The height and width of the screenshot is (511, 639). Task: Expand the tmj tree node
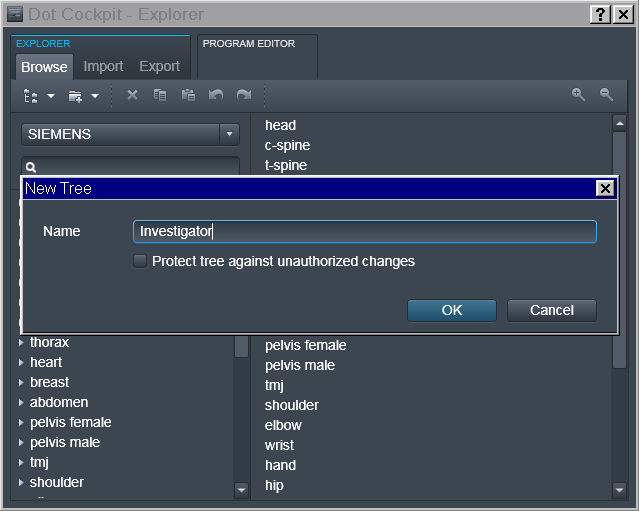click(21, 463)
